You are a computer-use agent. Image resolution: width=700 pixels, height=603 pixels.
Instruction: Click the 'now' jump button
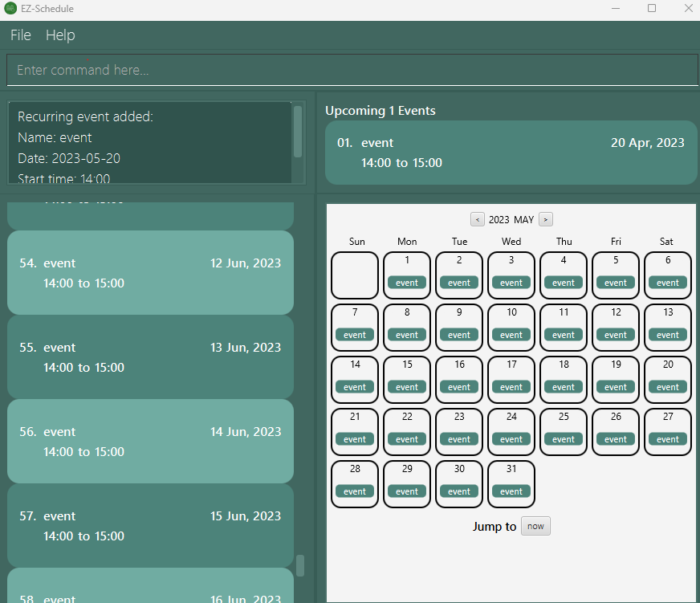tap(535, 526)
